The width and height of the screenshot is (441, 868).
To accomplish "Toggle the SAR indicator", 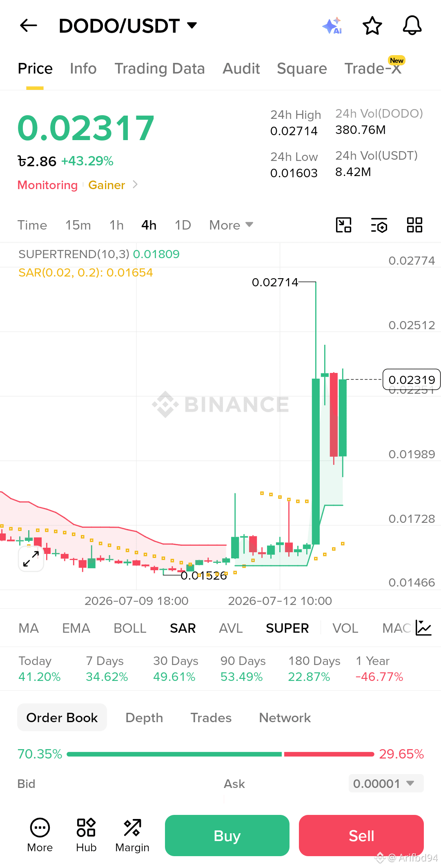I will [x=183, y=628].
